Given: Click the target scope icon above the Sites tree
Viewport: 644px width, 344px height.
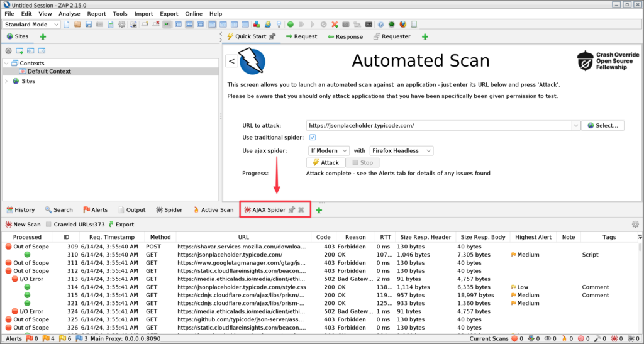Looking at the screenshot, I should (8, 51).
